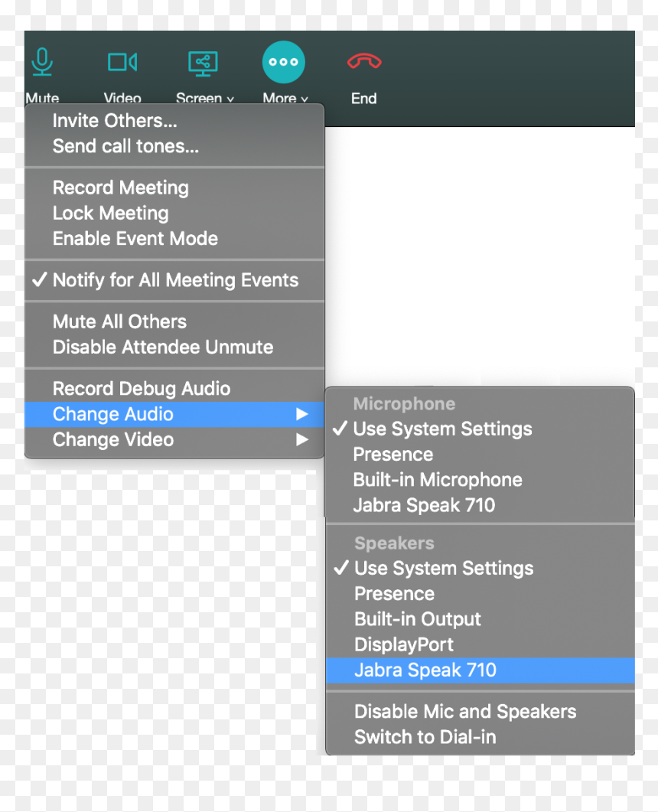
Task: Click the More three-dots button
Action: point(284,62)
